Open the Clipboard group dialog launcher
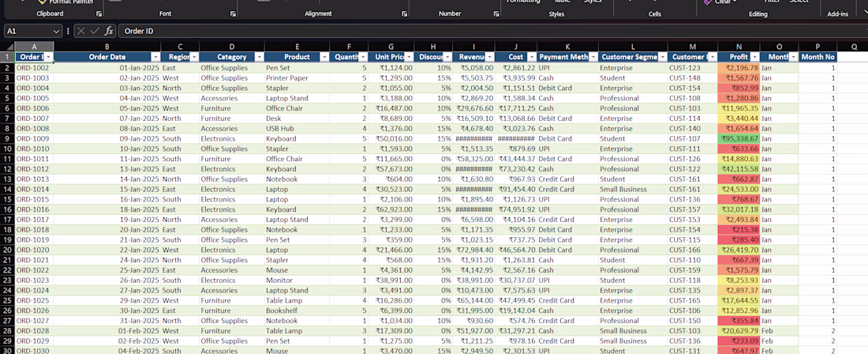The width and height of the screenshot is (868, 354). pos(99,13)
